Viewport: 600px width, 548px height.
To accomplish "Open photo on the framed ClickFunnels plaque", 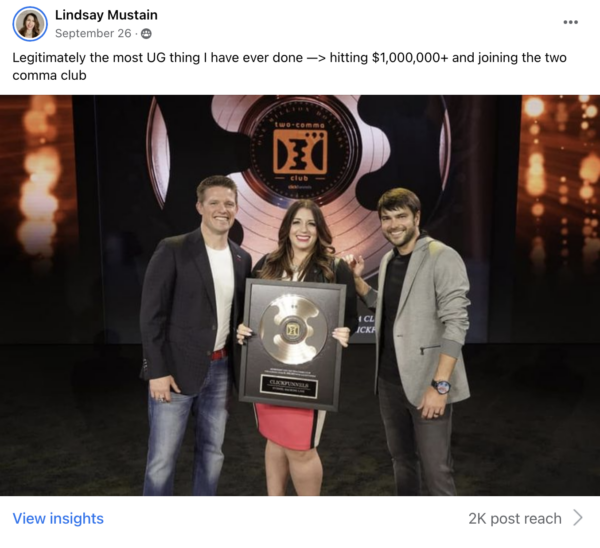I will coord(293,344).
